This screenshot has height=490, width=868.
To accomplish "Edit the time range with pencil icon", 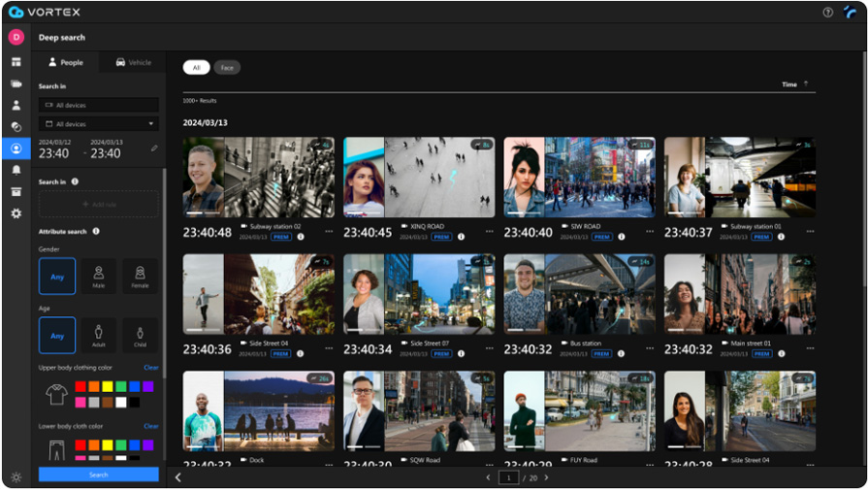I will tap(154, 148).
